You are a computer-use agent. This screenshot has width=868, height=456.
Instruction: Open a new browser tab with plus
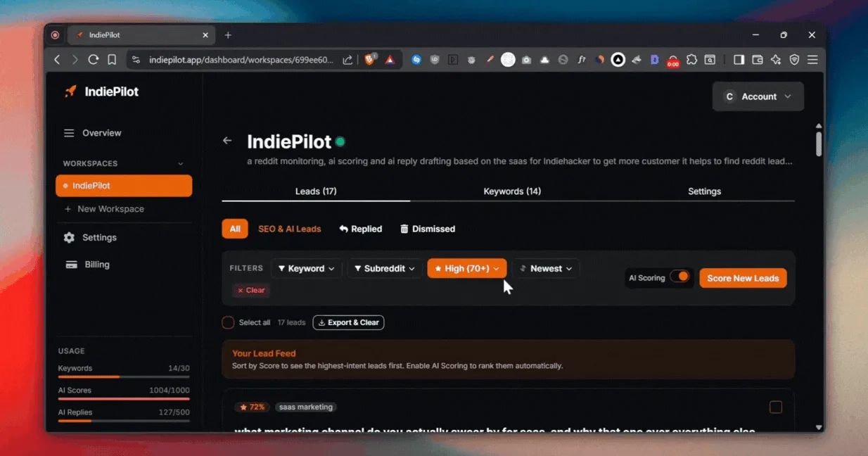228,35
